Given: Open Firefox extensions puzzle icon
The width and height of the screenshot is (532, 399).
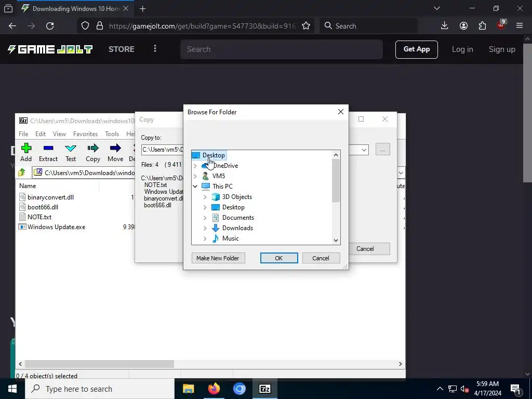Looking at the screenshot, I should (482, 26).
